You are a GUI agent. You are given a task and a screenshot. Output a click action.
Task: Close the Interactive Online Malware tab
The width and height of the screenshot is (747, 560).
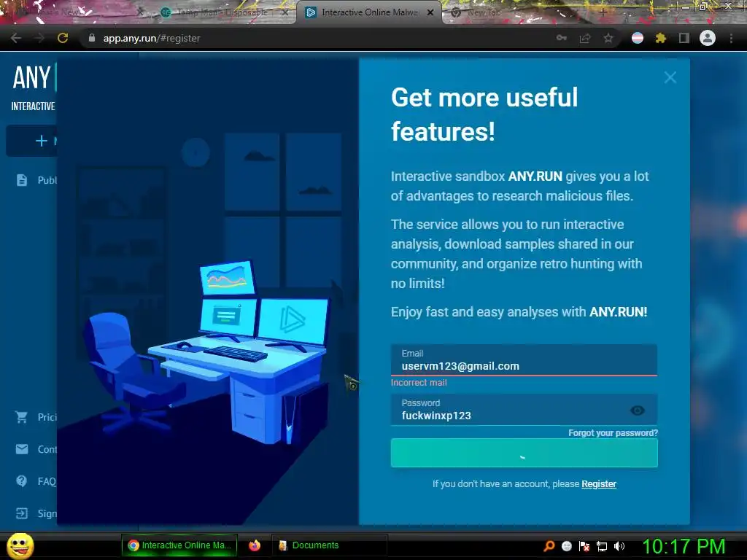click(430, 12)
